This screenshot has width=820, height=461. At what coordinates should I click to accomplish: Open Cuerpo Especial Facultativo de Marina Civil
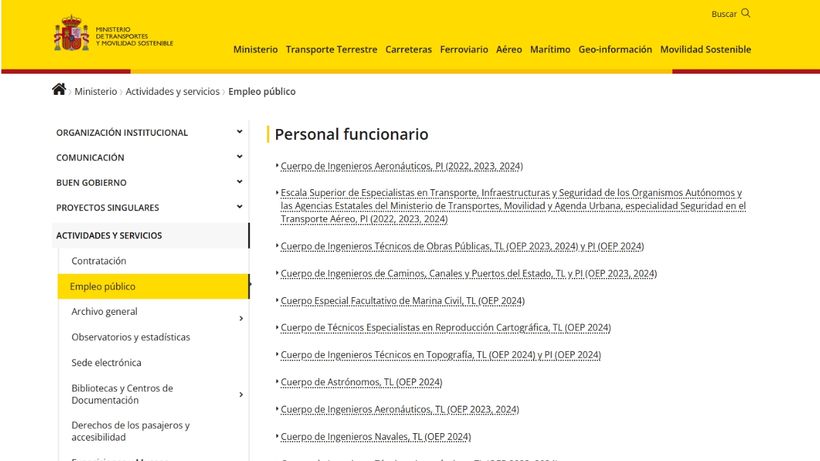tap(402, 300)
